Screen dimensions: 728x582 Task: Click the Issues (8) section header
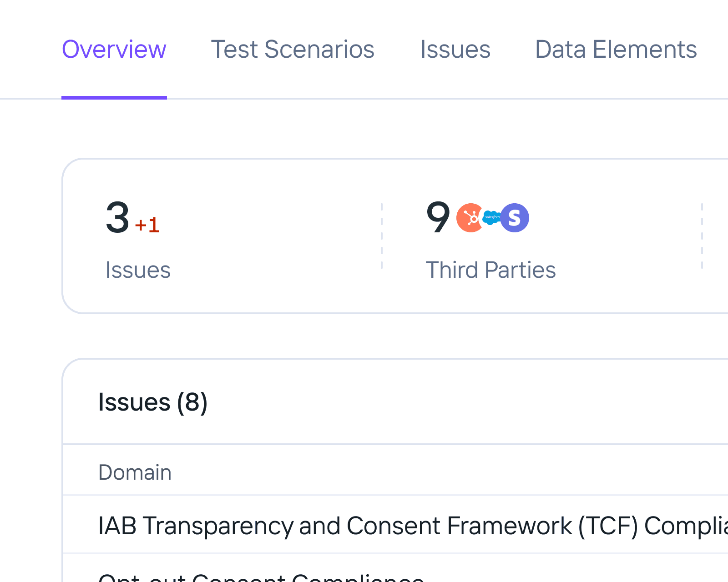(x=153, y=402)
